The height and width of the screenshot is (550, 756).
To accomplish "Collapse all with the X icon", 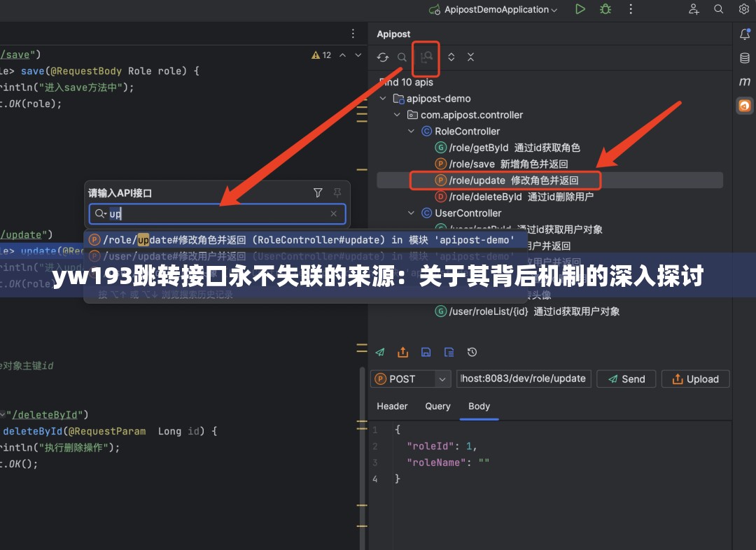I will [471, 56].
